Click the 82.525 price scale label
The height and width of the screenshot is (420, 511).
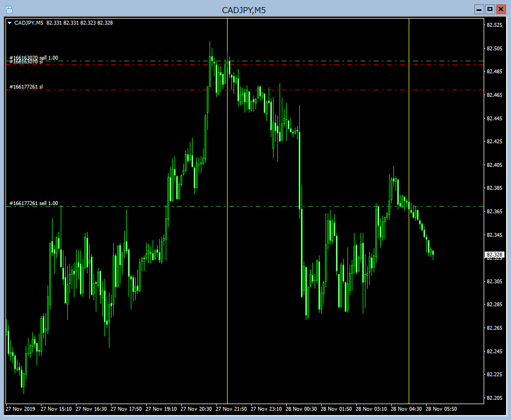495,25
